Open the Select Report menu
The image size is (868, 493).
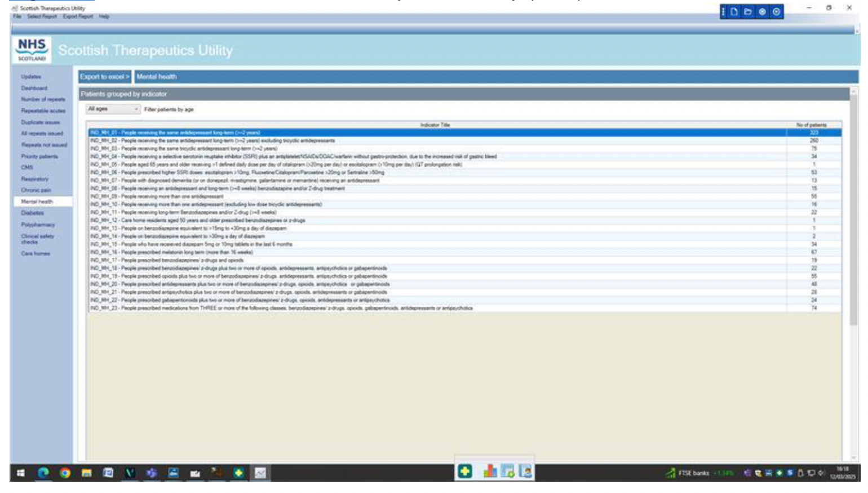click(x=42, y=16)
